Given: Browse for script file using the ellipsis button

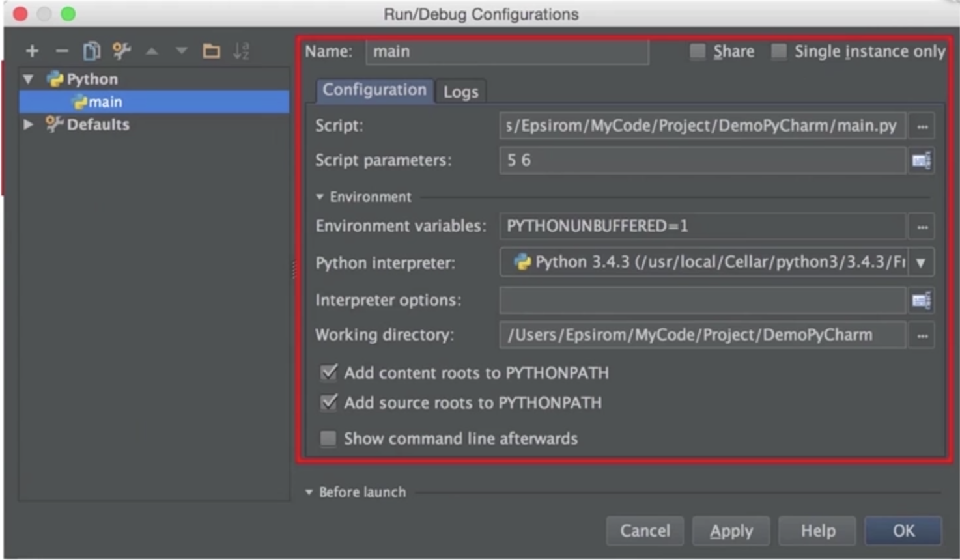Looking at the screenshot, I should [x=922, y=126].
